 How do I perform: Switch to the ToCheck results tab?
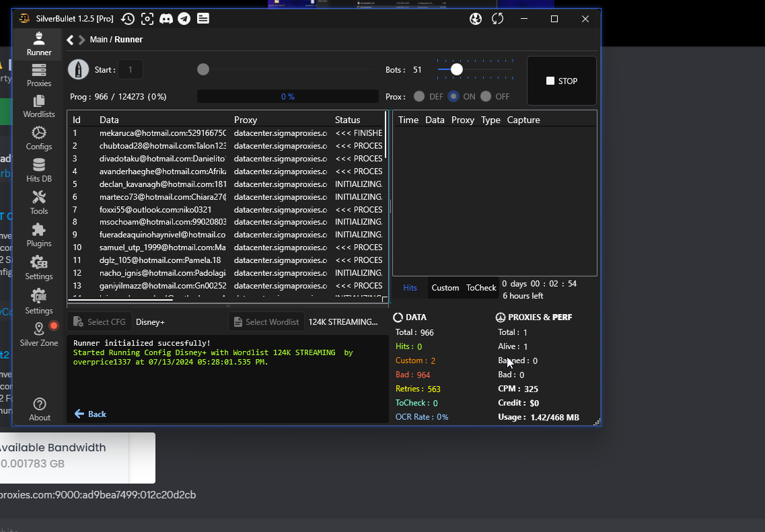point(481,288)
